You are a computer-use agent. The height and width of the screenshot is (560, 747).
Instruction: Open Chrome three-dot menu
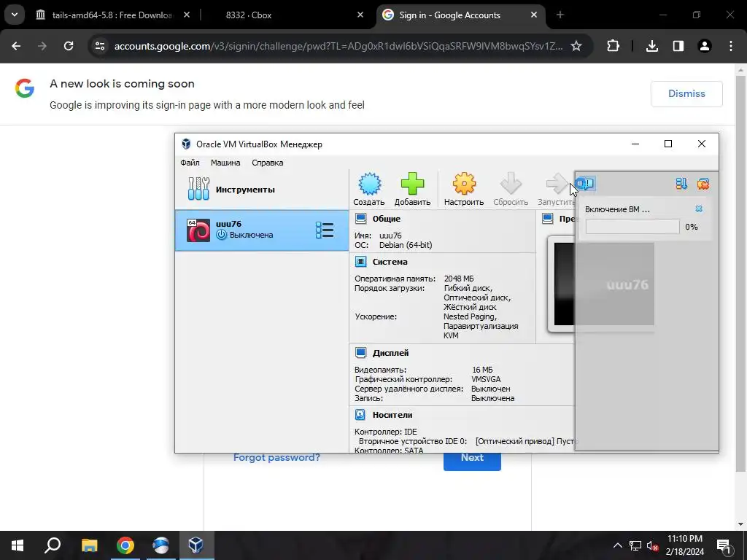point(731,46)
